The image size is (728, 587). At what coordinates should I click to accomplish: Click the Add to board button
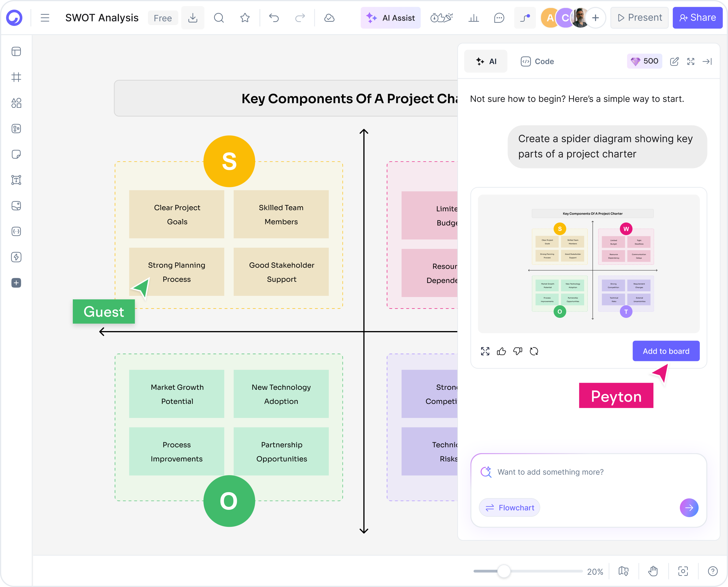(666, 351)
